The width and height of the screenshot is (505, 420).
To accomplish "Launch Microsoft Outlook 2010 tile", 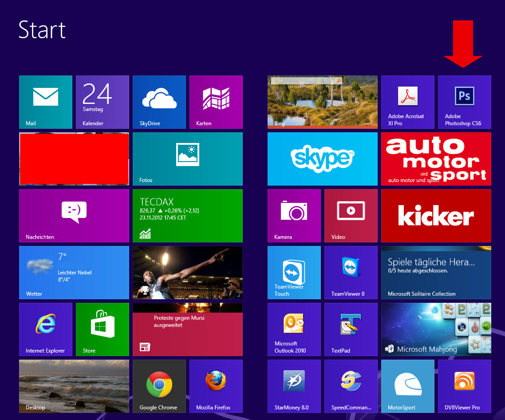I will (x=294, y=329).
